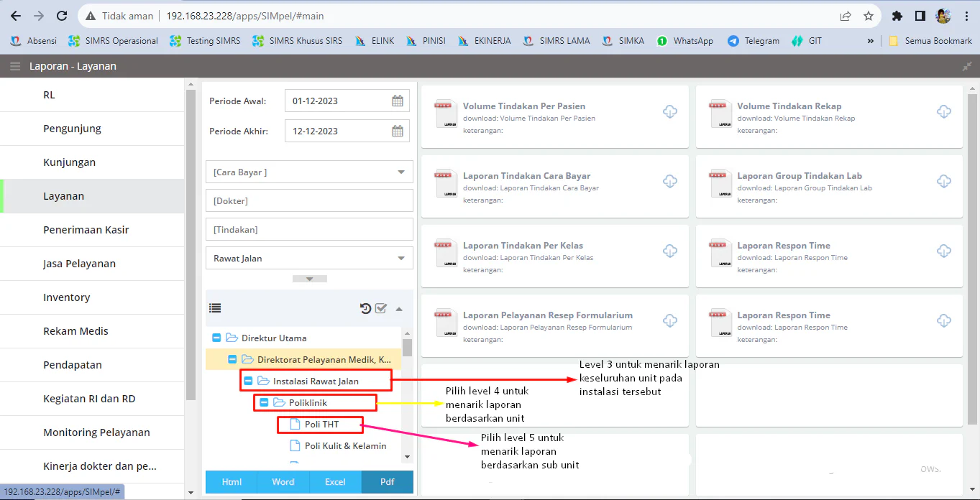Select the Rekam Medis menu item
The height and width of the screenshot is (500, 980).
[x=92, y=331]
